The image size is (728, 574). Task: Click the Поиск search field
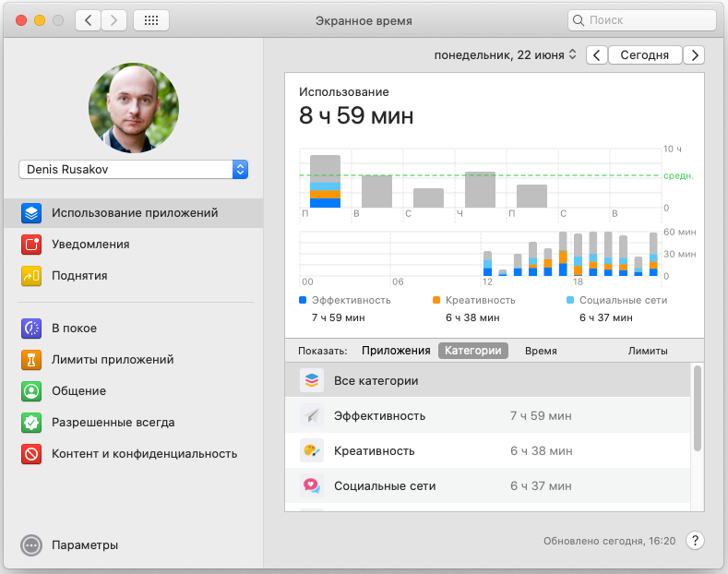641,20
